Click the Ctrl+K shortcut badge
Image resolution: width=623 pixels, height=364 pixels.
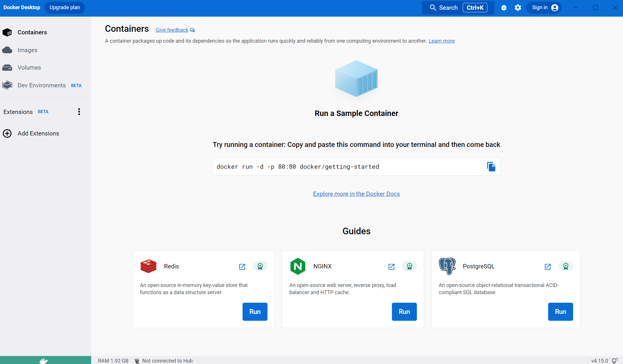coord(475,8)
